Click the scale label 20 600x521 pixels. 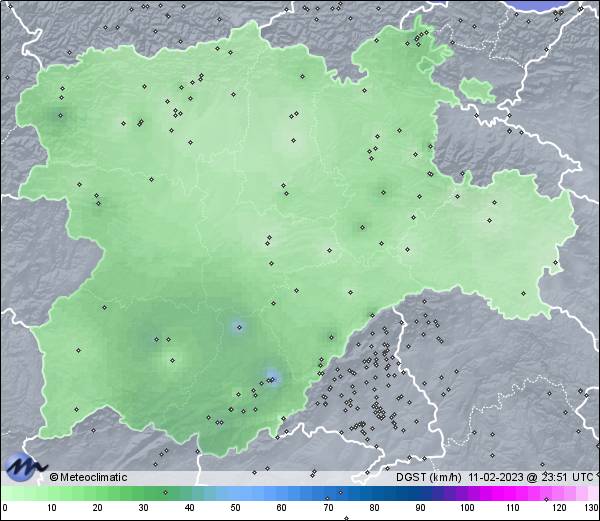coord(98,508)
